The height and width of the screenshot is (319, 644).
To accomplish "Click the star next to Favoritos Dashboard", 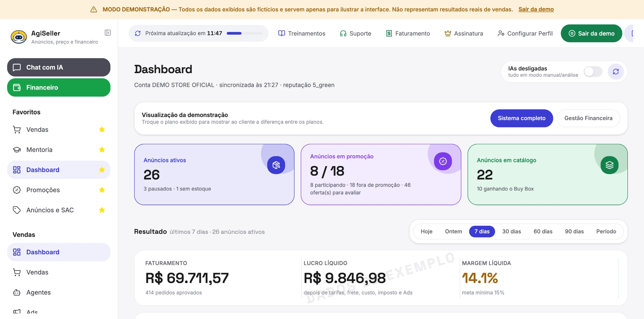I will pyautogui.click(x=102, y=170).
